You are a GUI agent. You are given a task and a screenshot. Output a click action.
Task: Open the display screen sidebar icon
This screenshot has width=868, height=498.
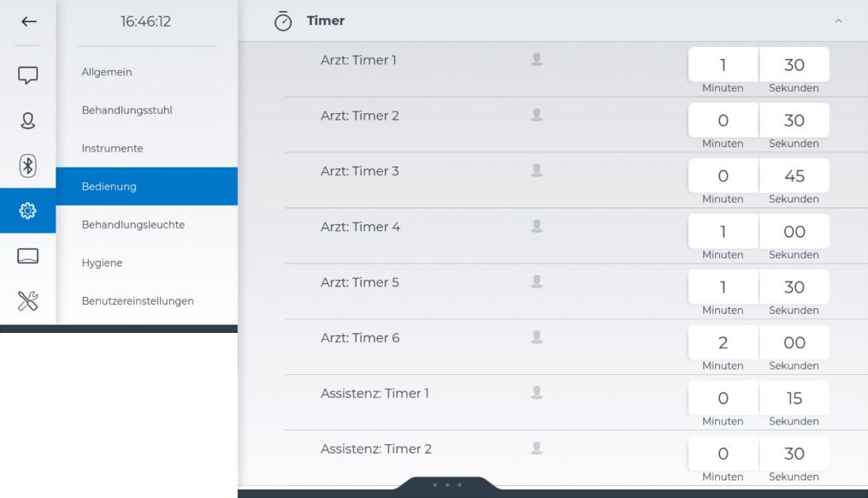(x=27, y=255)
